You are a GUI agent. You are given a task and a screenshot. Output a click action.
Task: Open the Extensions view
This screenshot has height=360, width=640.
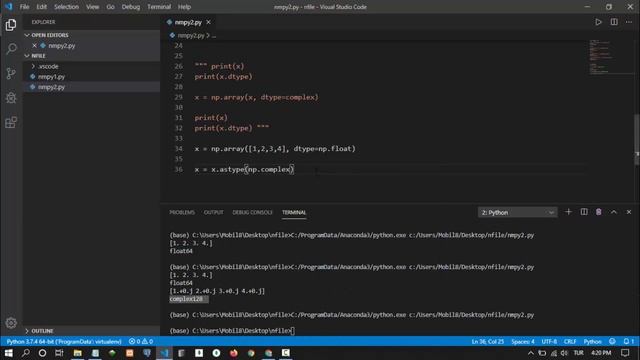11,122
